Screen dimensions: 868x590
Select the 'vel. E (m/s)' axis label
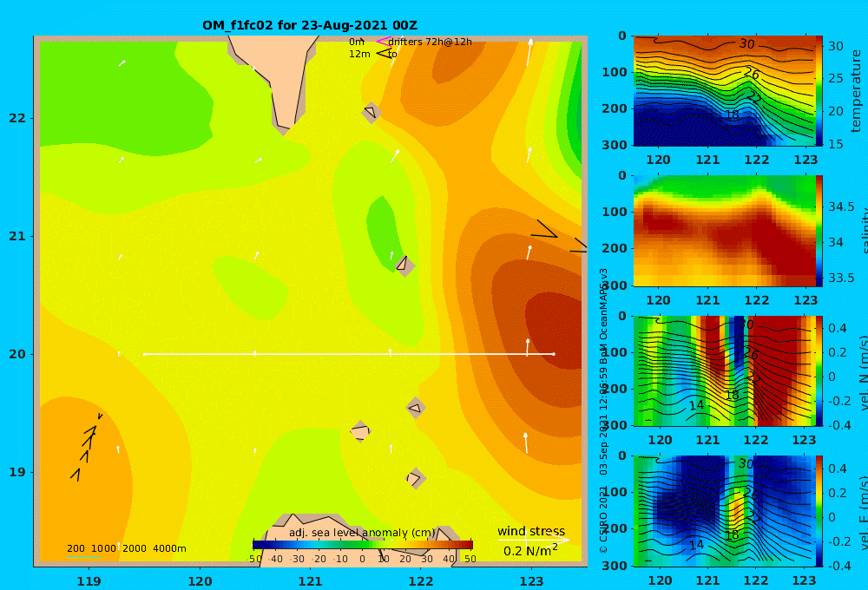coord(863,511)
